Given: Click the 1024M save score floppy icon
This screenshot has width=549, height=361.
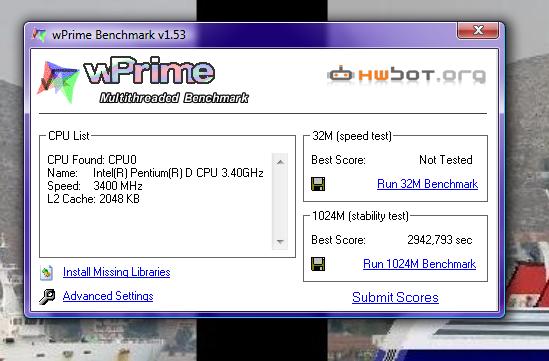Looking at the screenshot, I should click(x=318, y=264).
